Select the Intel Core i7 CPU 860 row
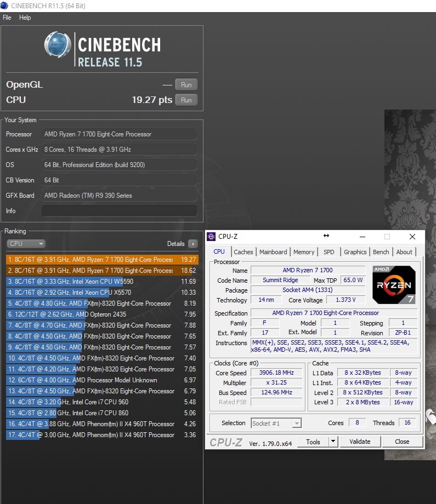The width and height of the screenshot is (436, 504). [x=102, y=413]
